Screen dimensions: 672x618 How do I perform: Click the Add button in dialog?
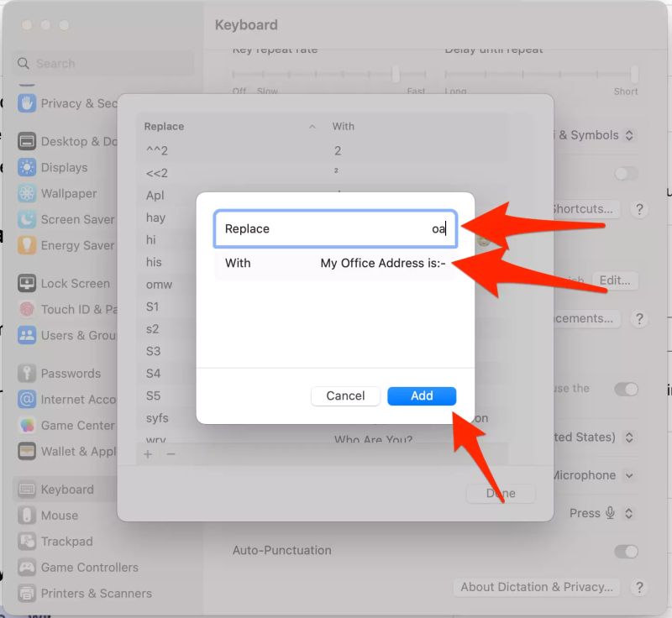pos(422,395)
